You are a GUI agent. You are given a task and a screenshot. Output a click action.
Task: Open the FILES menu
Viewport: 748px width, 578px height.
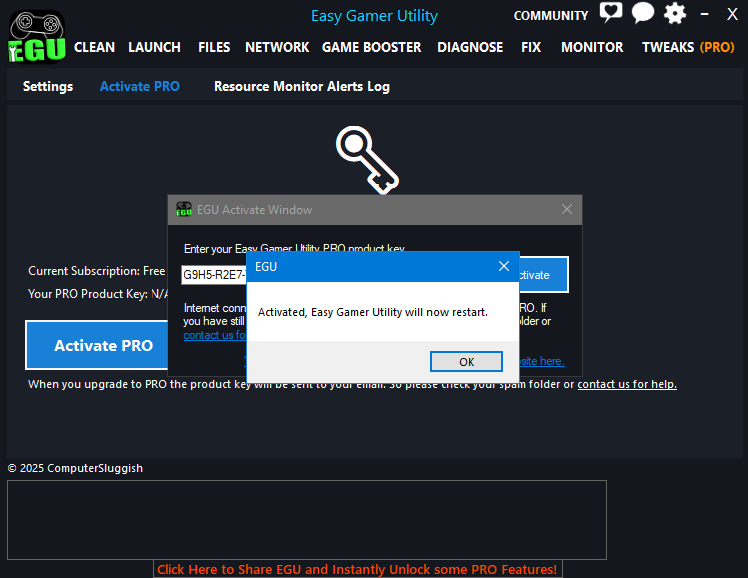pos(214,47)
